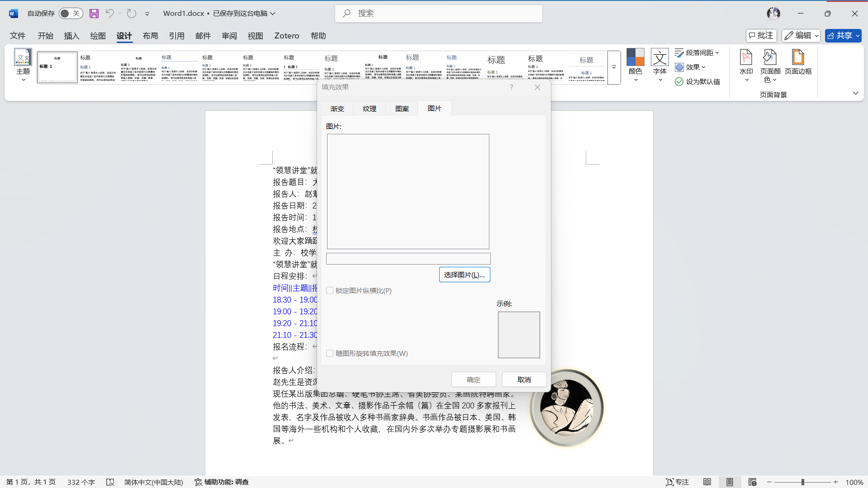Click the zoom slider handle
Image resolution: width=868 pixels, height=488 pixels.
[x=803, y=482]
